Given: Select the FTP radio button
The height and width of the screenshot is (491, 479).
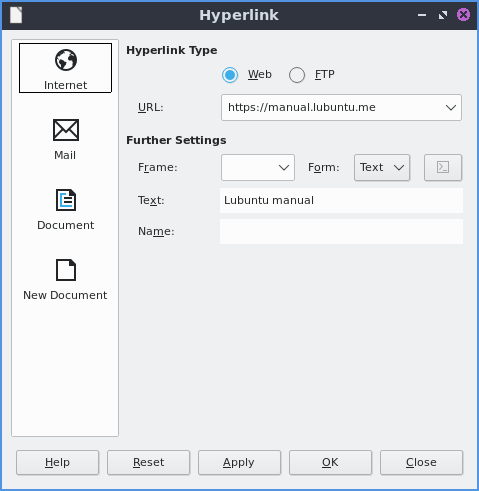Looking at the screenshot, I should click(297, 75).
